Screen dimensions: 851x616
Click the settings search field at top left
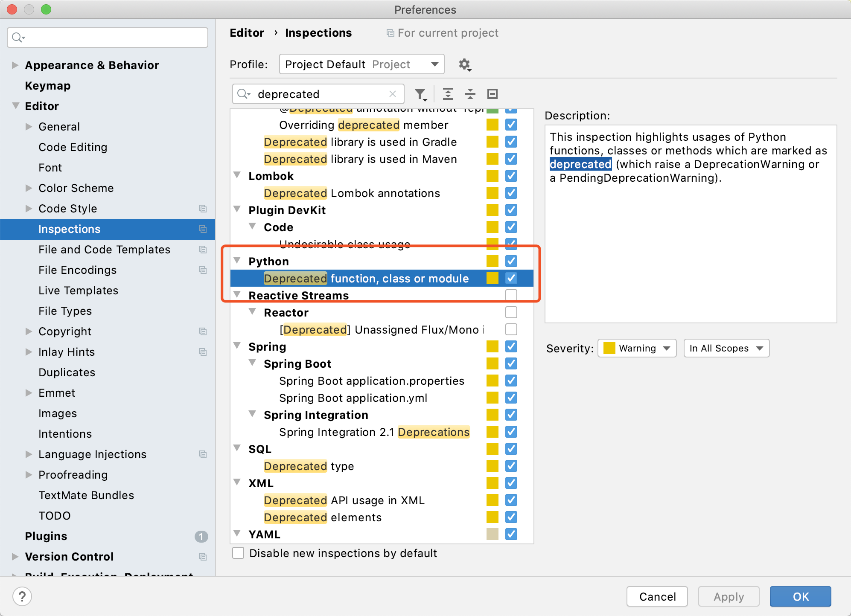point(108,38)
